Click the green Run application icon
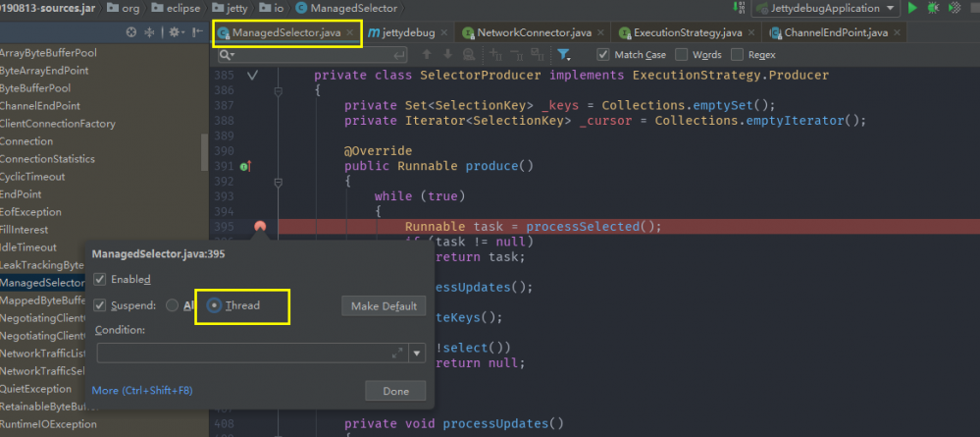This screenshot has height=437, width=980. tap(913, 8)
